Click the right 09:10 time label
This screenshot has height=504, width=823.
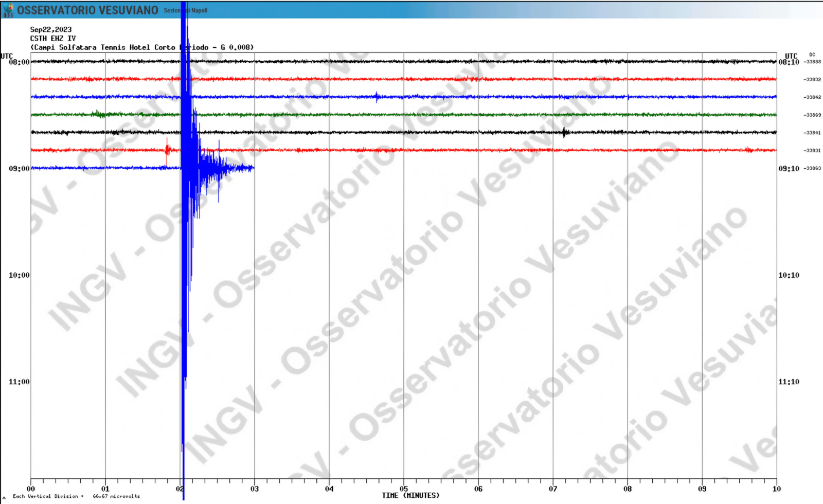point(789,169)
